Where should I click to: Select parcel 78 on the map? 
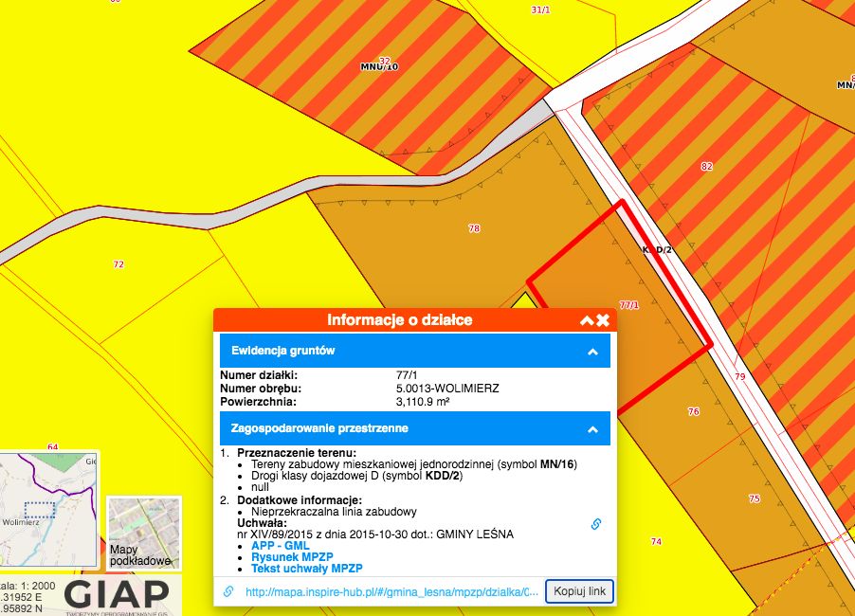474,228
